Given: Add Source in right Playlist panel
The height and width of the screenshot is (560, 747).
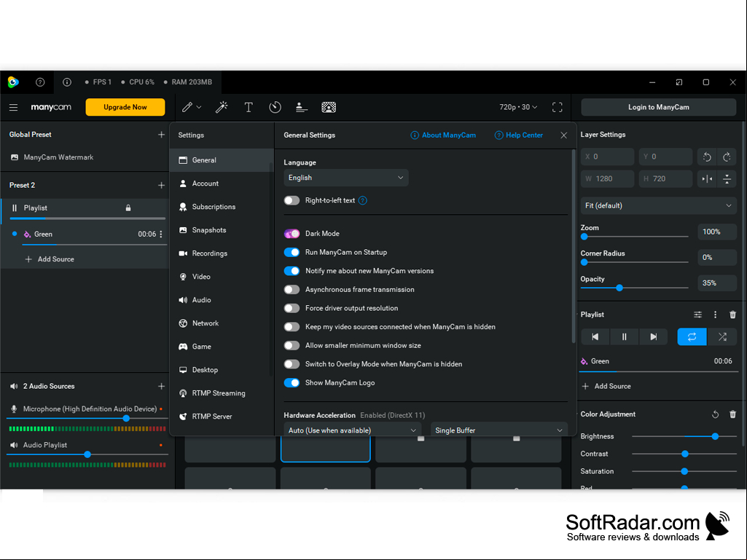Looking at the screenshot, I should point(606,386).
